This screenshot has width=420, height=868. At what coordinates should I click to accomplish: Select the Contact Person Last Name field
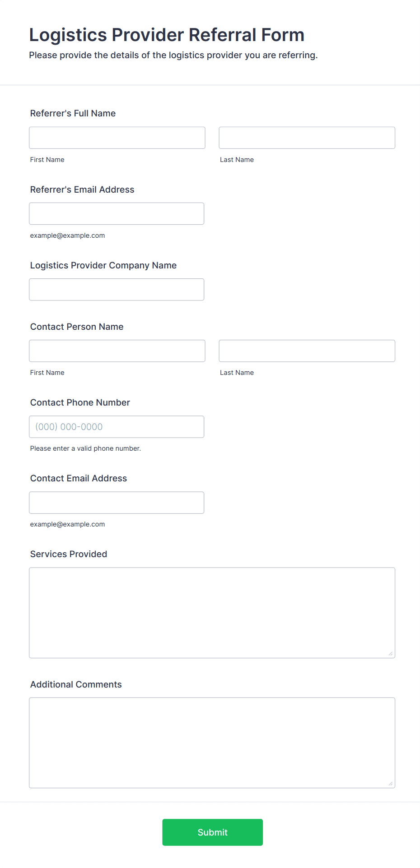coord(307,351)
